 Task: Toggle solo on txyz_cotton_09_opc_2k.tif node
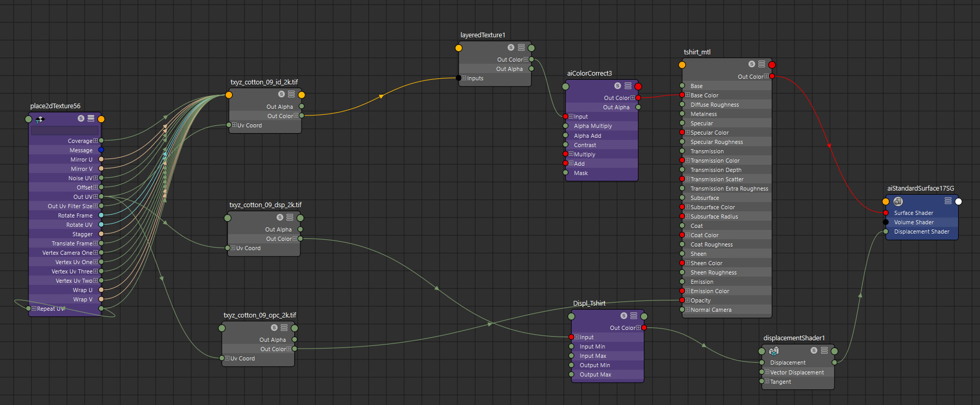click(274, 327)
